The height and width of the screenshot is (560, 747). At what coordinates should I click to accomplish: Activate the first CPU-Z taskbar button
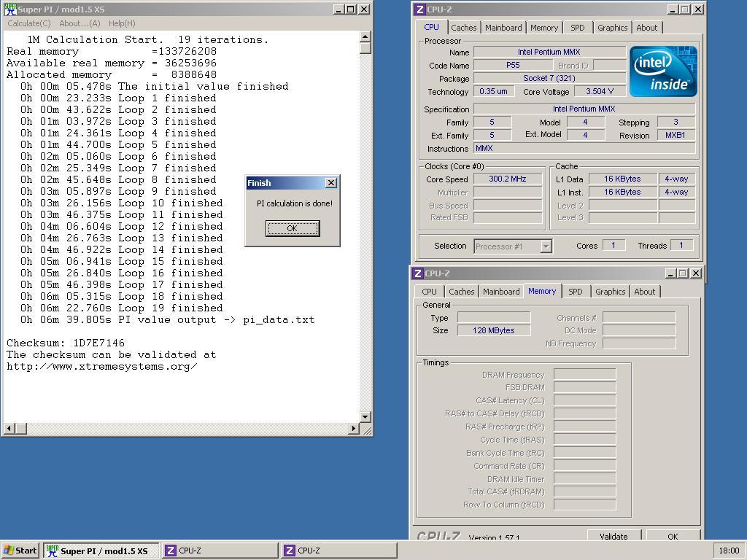tap(220, 551)
